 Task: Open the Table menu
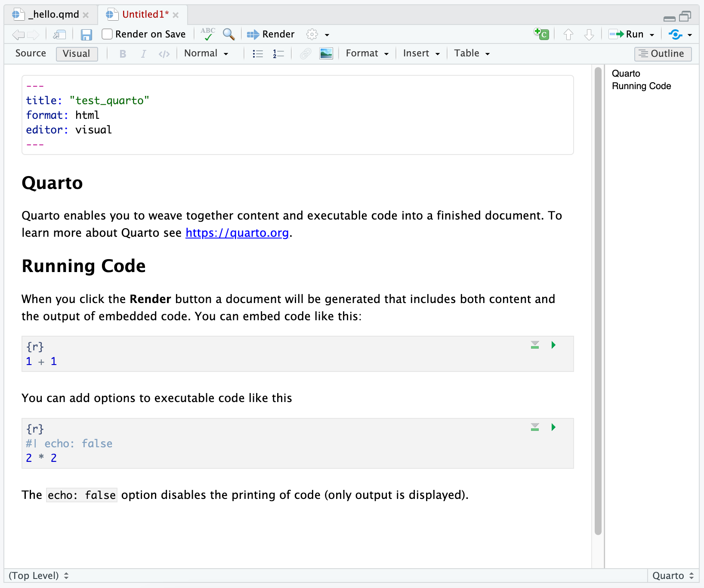[x=472, y=53]
